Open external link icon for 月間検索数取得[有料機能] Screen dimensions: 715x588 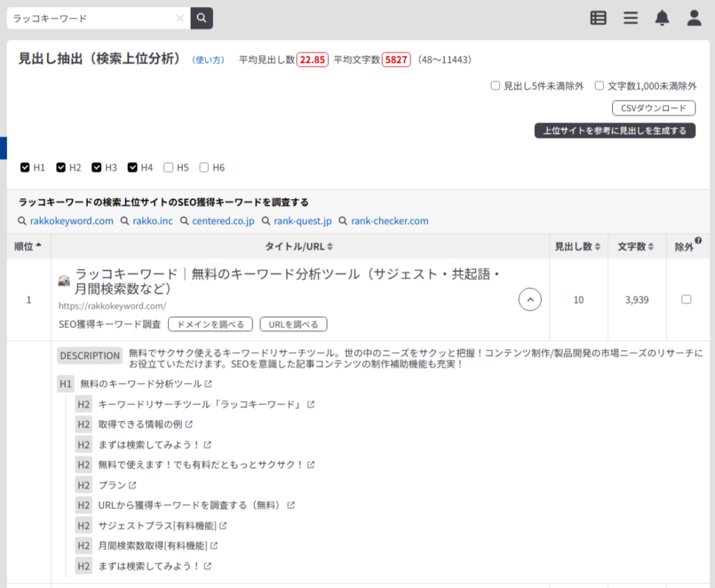click(x=214, y=546)
